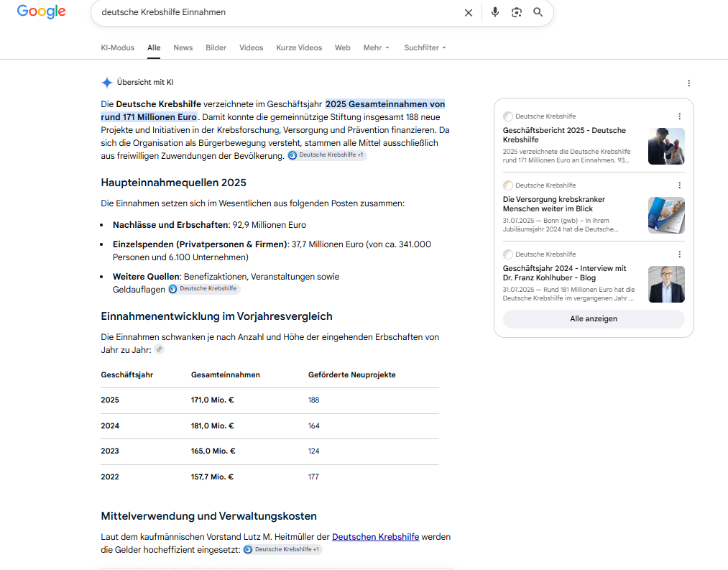This screenshot has height=570, width=728.
Task: Open options for Geschäftsjahr 2024 interview source
Action: [679, 254]
